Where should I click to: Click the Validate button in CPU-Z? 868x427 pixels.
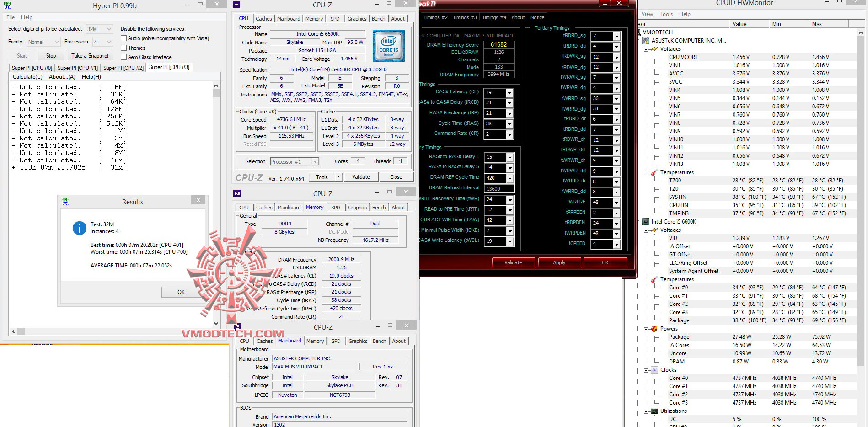[361, 177]
